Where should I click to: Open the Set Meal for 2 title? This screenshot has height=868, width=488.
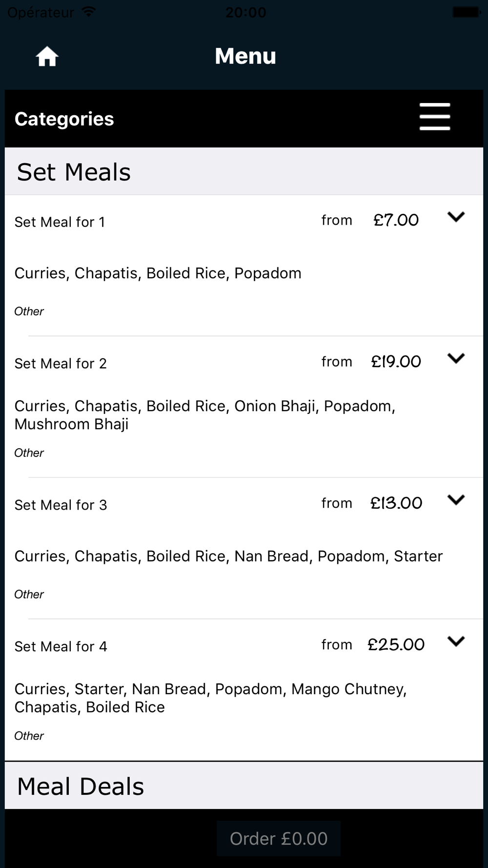61,364
